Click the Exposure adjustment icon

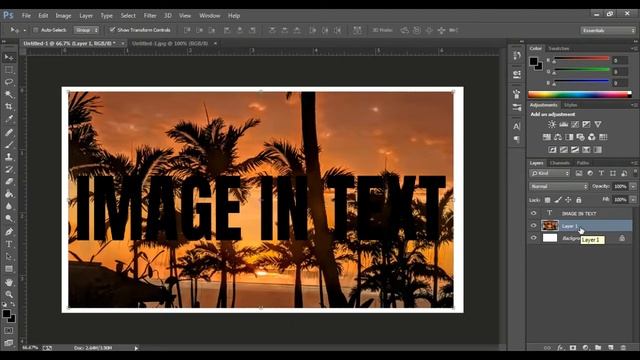(587, 124)
